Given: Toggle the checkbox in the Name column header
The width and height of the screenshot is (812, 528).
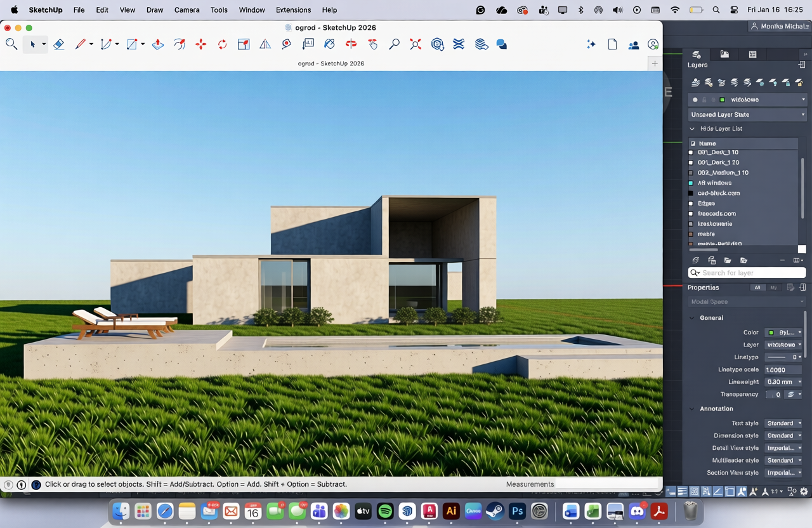Looking at the screenshot, I should (x=693, y=143).
